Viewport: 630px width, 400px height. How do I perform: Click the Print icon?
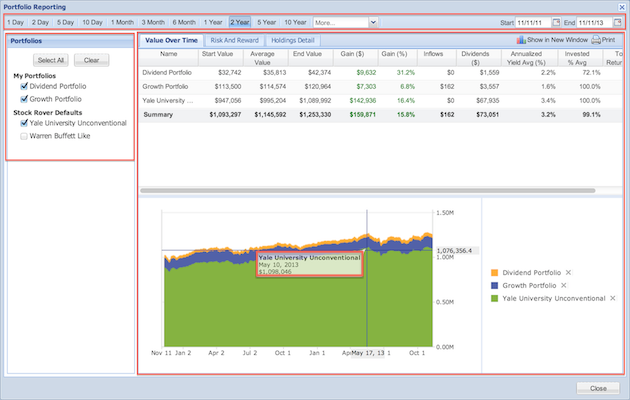(596, 40)
